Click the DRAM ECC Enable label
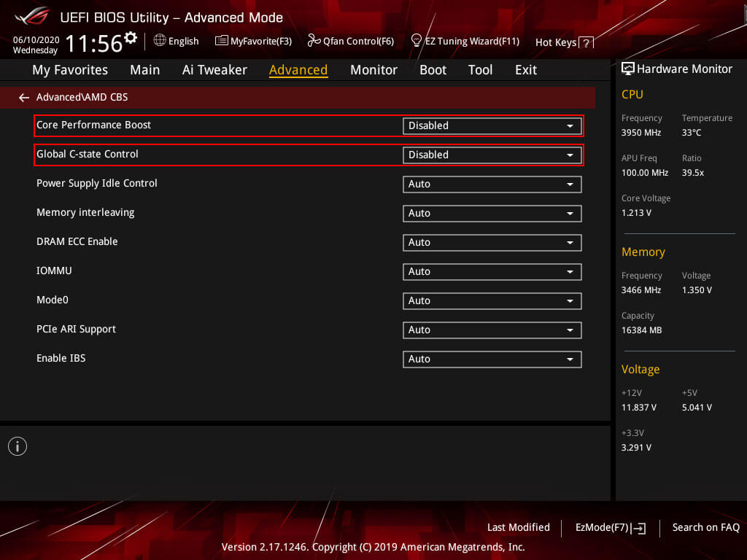Screen dimensions: 747x560 [x=77, y=241]
